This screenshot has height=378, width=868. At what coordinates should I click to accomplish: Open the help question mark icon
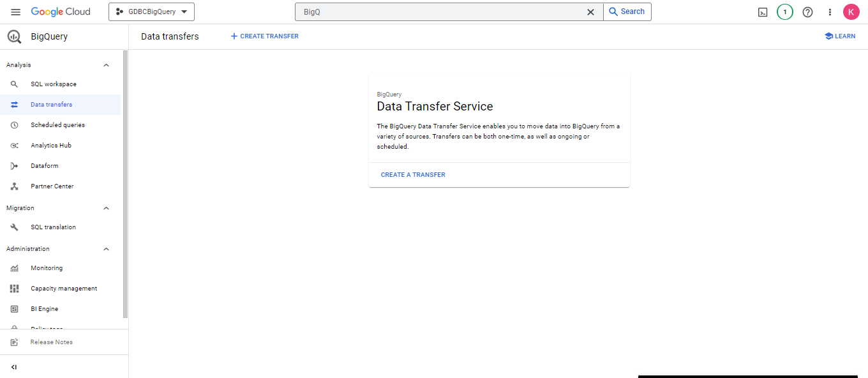tap(807, 12)
